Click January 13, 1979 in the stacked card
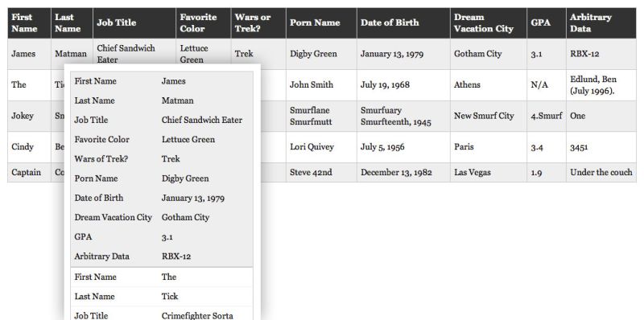644x320 pixels. 193,198
